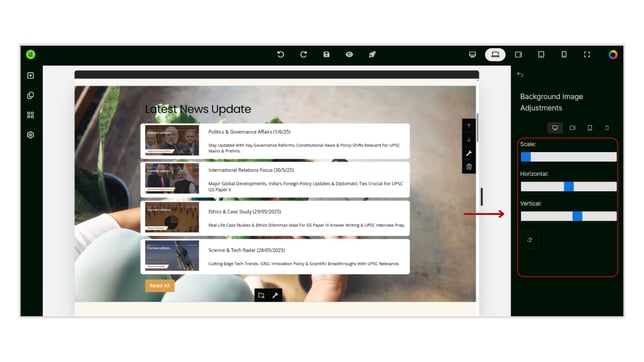Adjust the Vertical position slider
Screen dimensions: 644x362
(569, 216)
